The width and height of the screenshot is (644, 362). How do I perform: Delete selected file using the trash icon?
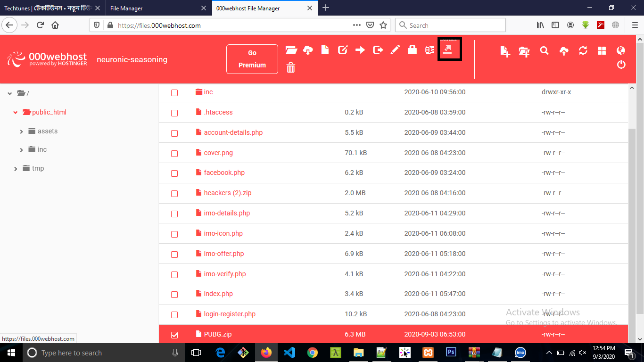291,68
